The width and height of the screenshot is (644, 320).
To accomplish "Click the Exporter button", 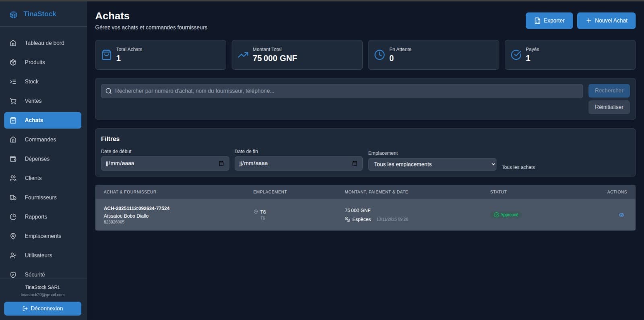I will pos(549,21).
